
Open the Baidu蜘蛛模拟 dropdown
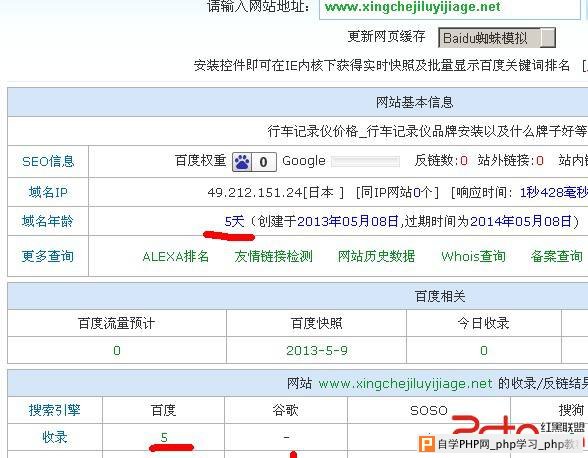496,38
